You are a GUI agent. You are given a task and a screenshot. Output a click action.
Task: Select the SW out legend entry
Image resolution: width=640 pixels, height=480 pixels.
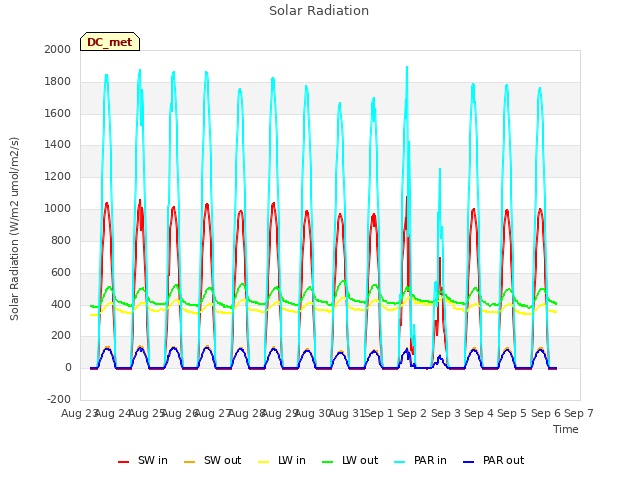coord(212,460)
